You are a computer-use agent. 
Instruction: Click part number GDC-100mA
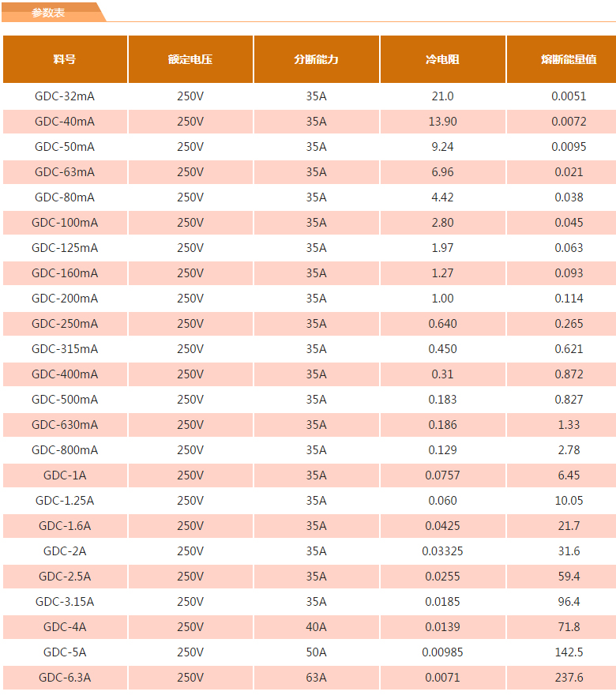point(65,223)
